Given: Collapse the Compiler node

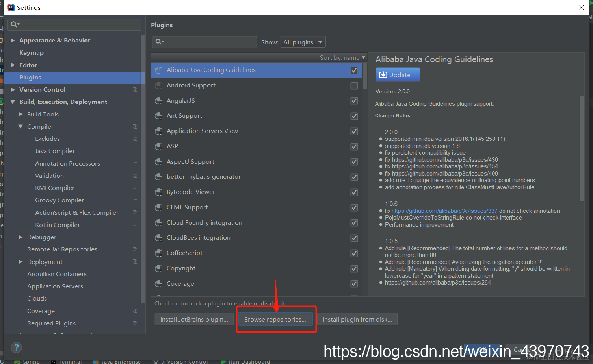Looking at the screenshot, I should point(20,126).
